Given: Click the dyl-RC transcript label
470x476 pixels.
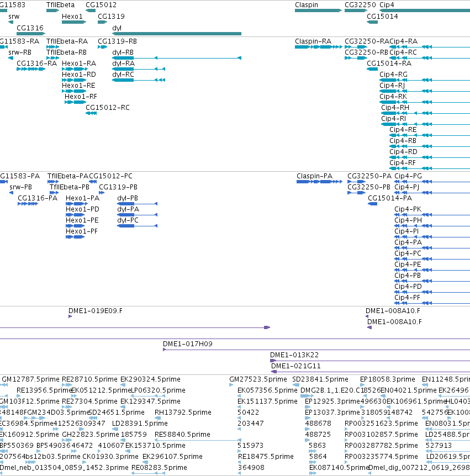Looking at the screenshot, I should 123,75.
